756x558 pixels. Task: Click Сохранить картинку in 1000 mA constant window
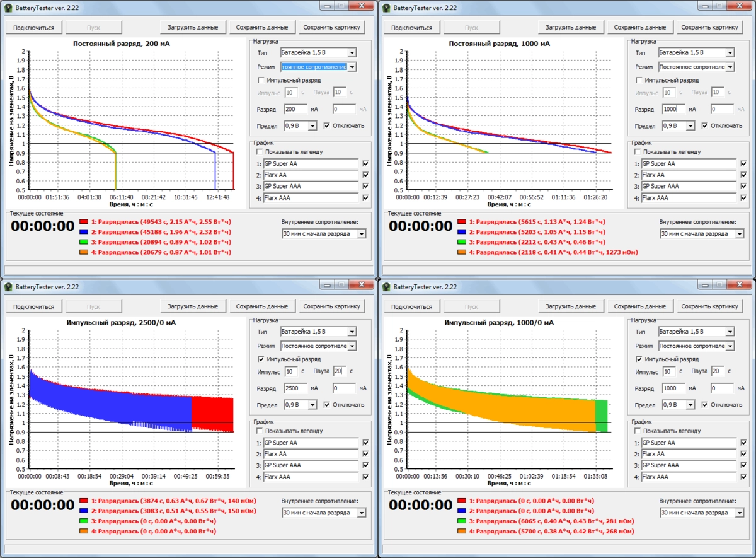point(709,28)
